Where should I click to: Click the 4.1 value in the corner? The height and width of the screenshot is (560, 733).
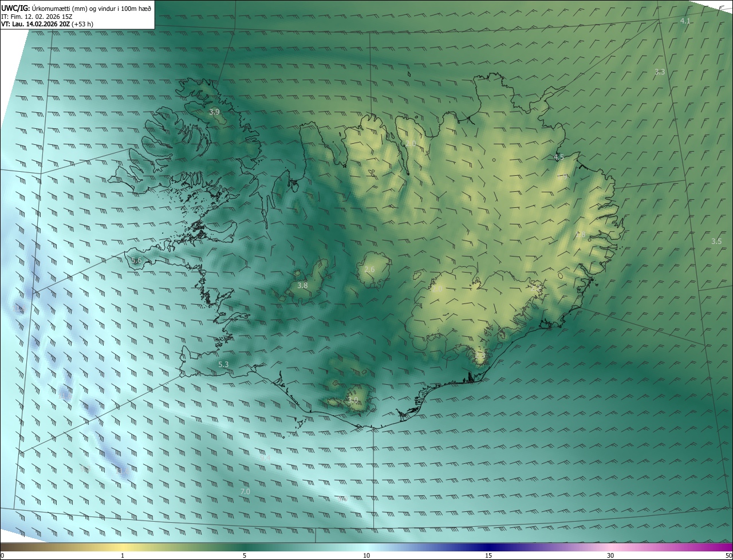click(685, 21)
